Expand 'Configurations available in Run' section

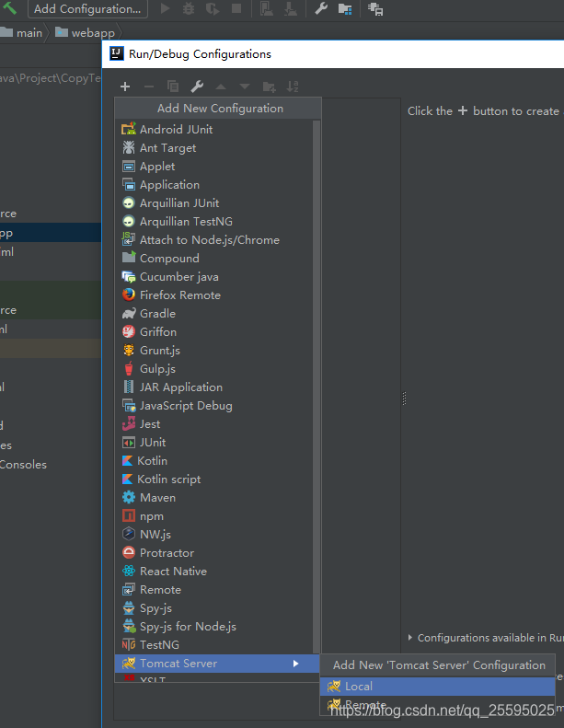(x=409, y=638)
